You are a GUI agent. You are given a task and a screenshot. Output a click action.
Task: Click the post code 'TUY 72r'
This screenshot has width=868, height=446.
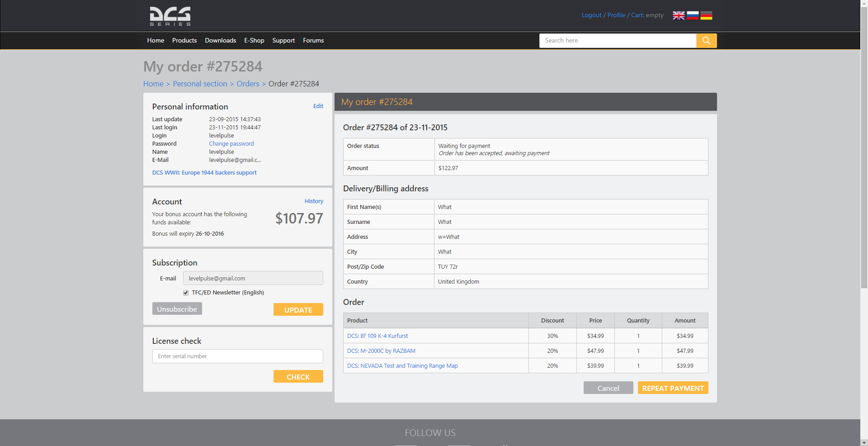(x=448, y=267)
